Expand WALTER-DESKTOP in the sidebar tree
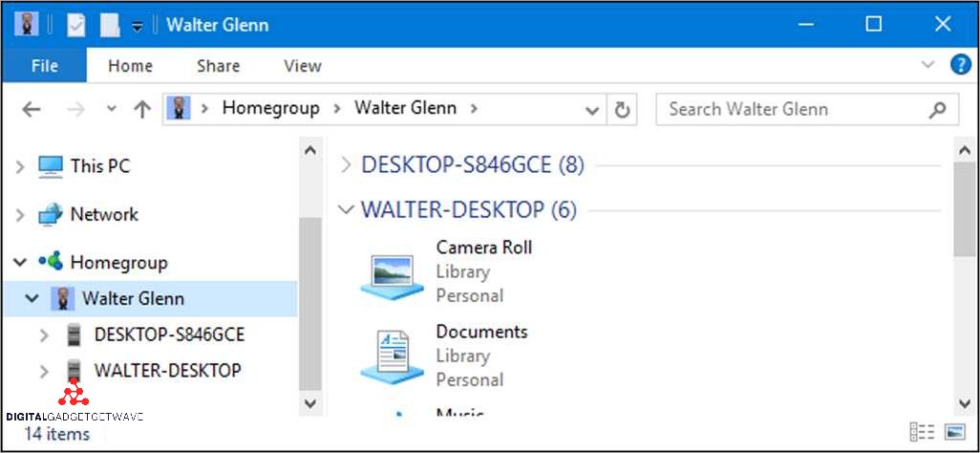Screen dimensions: 980x453 [x=44, y=372]
